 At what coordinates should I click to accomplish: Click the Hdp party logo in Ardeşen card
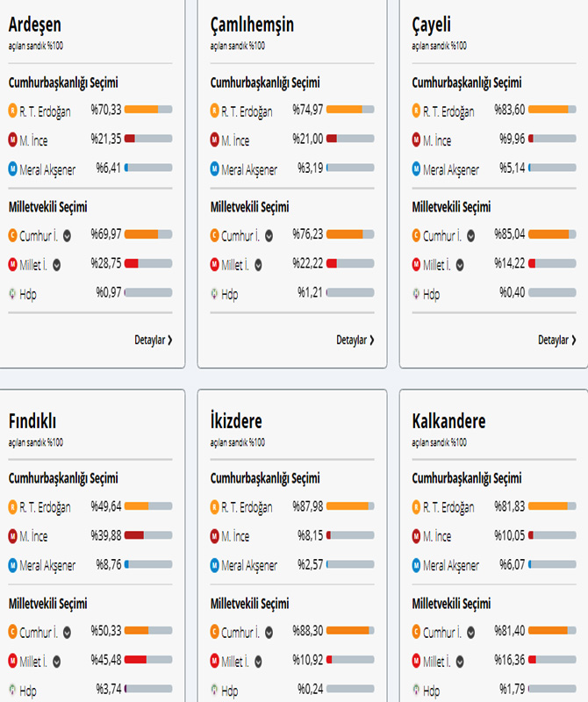[13, 294]
